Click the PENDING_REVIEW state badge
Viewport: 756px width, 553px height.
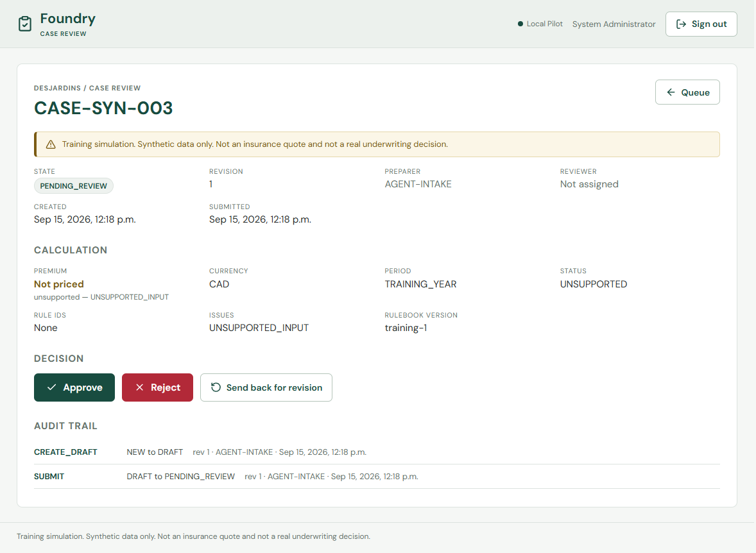(73, 186)
